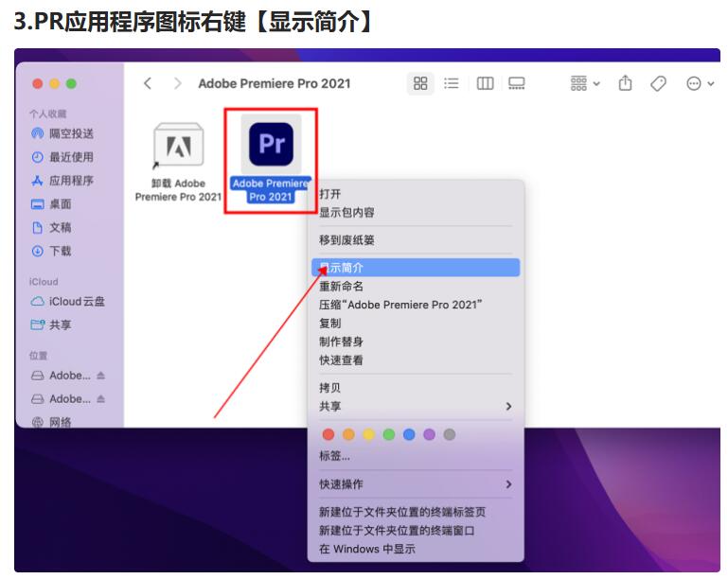Image resolution: width=728 pixels, height=579 pixels.
Task: Switch Finder to gallery view
Action: pyautogui.click(x=517, y=83)
